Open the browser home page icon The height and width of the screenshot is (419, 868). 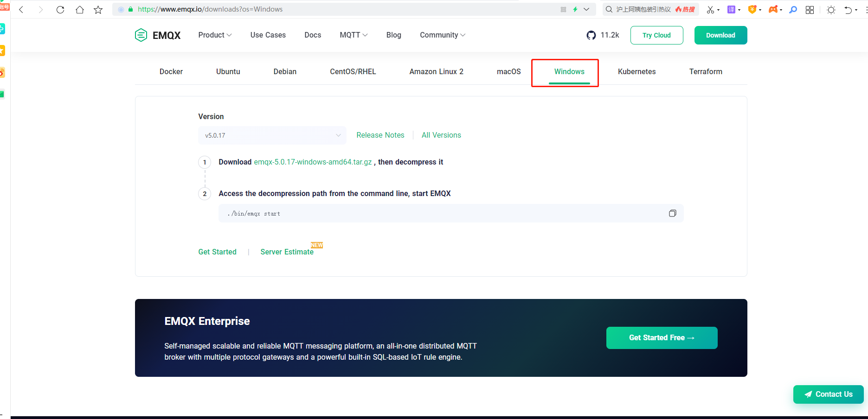click(80, 9)
